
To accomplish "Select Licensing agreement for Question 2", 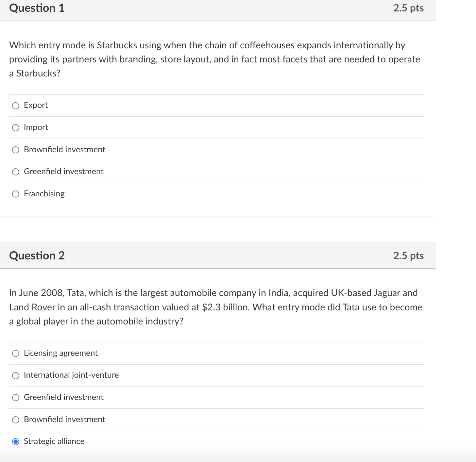I will coord(15,353).
